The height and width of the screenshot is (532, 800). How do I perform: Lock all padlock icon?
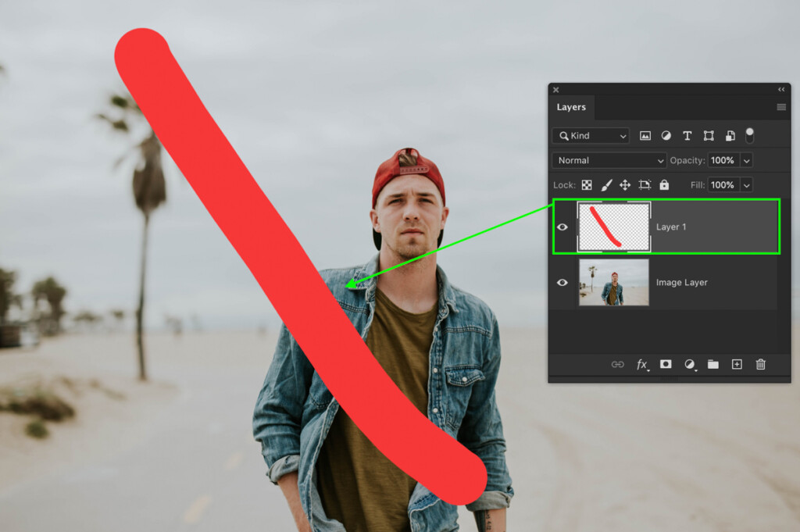(664, 184)
